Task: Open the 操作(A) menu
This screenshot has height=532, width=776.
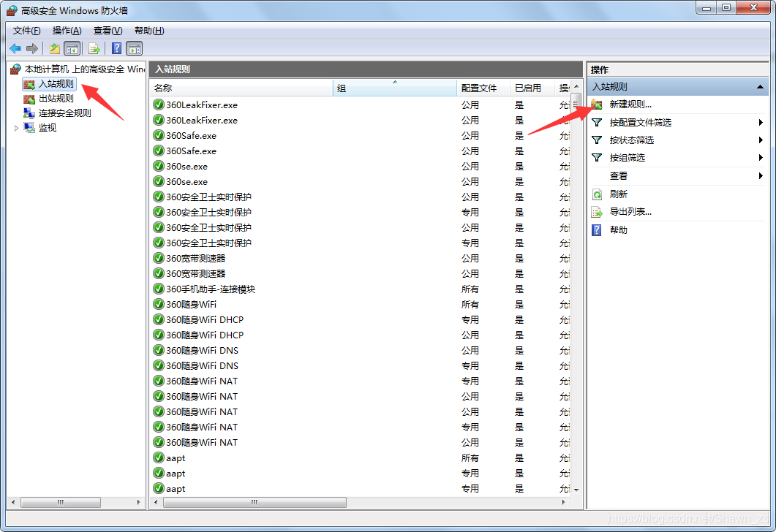Action: pyautogui.click(x=67, y=31)
